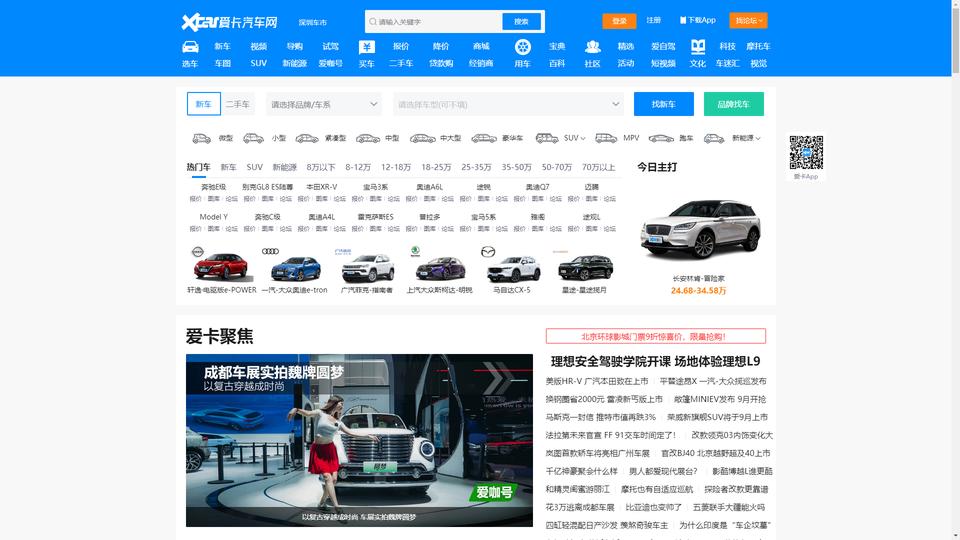Select the 紧凑型 car body icon
The image size is (960, 540).
tap(307, 138)
